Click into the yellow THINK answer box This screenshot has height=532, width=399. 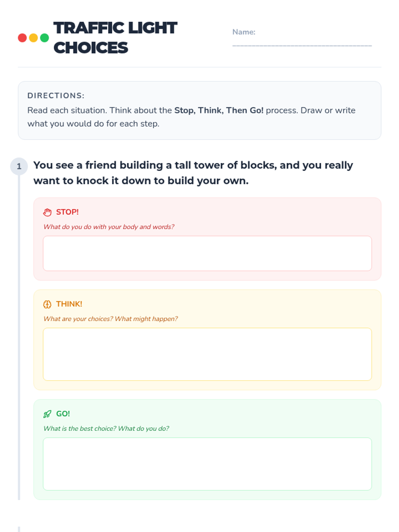click(x=207, y=354)
